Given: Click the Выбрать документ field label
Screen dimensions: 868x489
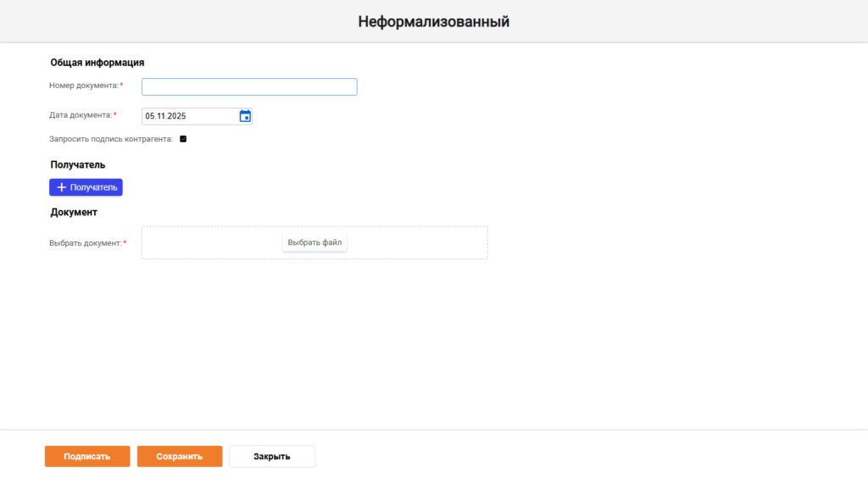Looking at the screenshot, I should [x=86, y=243].
